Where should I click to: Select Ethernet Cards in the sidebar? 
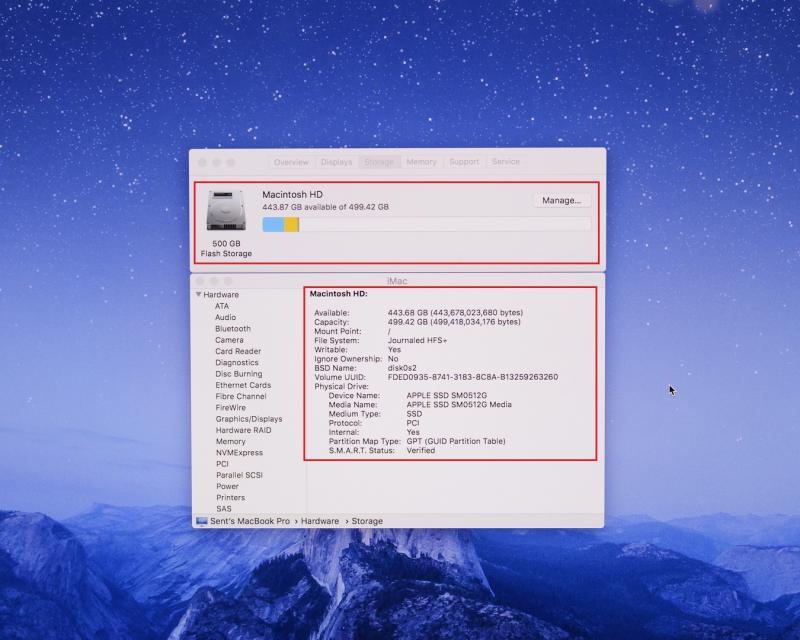[x=243, y=385]
